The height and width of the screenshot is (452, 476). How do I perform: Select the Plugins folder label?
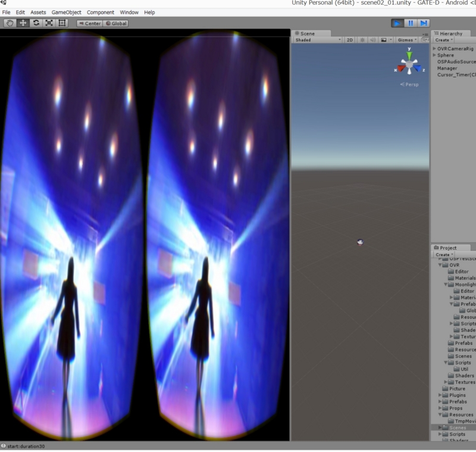point(457,395)
